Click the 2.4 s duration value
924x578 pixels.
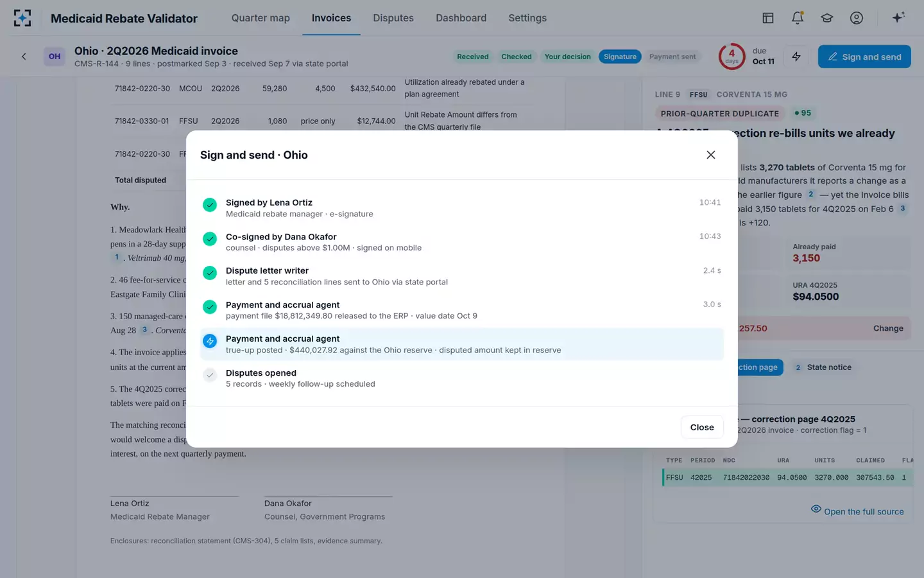click(x=712, y=270)
